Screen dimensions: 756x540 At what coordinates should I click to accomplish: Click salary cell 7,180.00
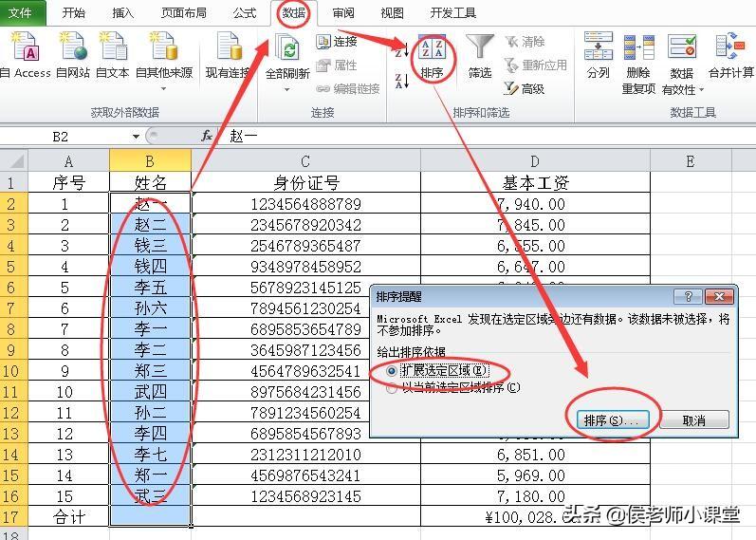(x=535, y=496)
